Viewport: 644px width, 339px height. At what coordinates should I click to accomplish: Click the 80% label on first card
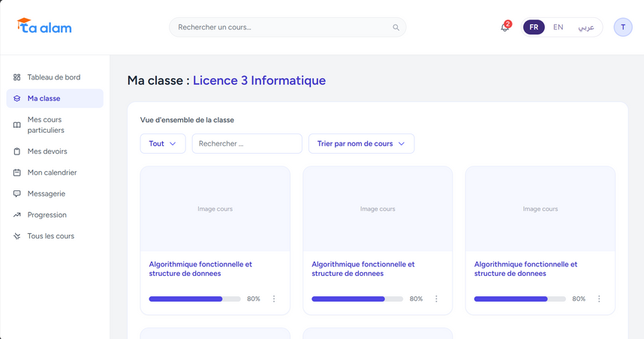(254, 298)
